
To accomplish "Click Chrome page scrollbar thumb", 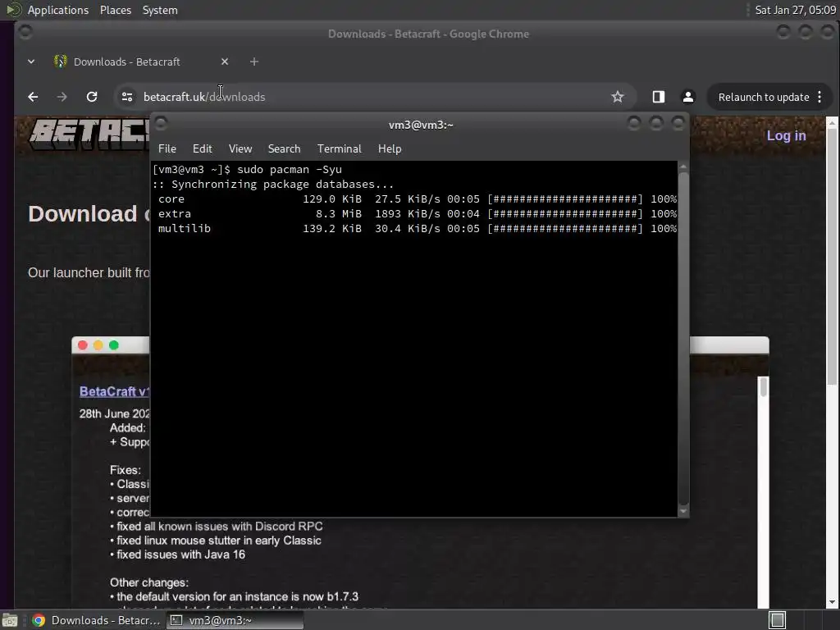I will click(x=832, y=257).
